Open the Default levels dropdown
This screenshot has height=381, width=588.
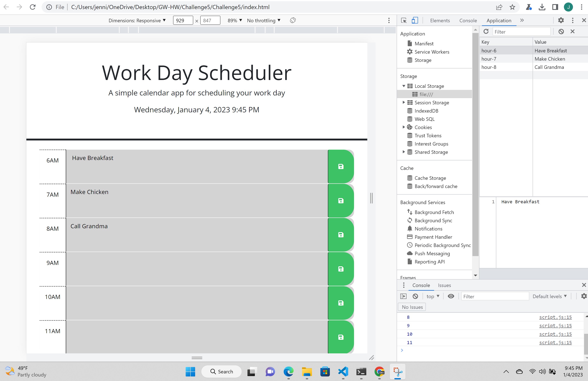click(x=549, y=296)
